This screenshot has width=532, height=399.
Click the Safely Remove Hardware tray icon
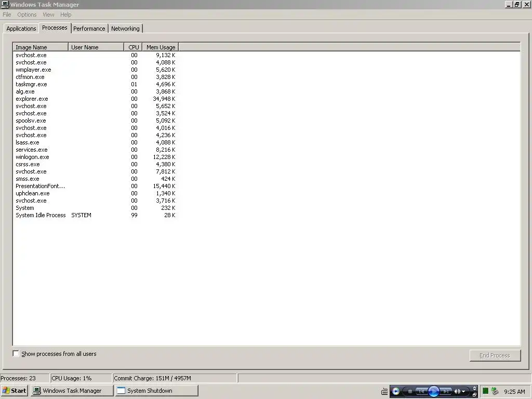pos(495,391)
